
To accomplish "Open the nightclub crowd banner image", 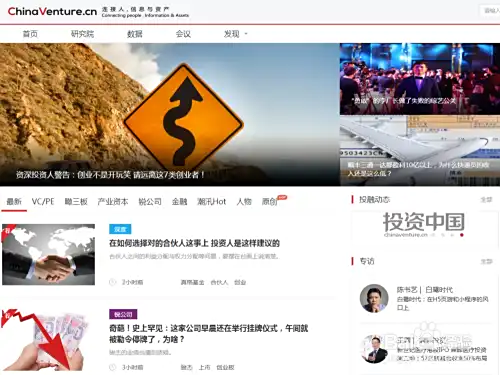I will (x=420, y=79).
